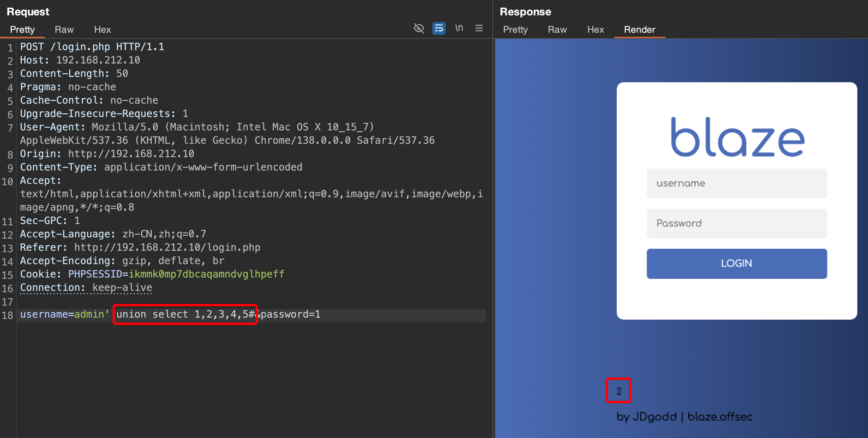The image size is (868, 438).
Task: Switch to the request Raw tab
Action: tap(64, 30)
